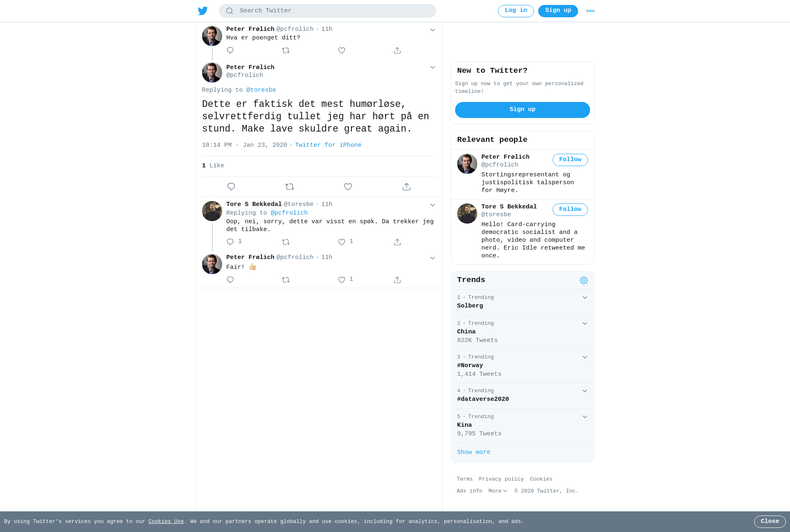Screen dimensions: 790x532
Task: Click the Search Twitter field
Action: [328, 11]
